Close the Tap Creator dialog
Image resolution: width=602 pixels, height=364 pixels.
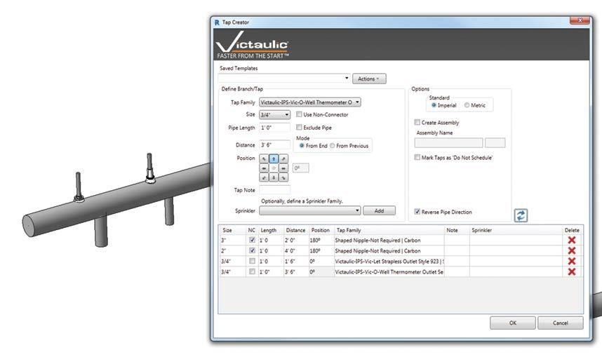(x=580, y=20)
